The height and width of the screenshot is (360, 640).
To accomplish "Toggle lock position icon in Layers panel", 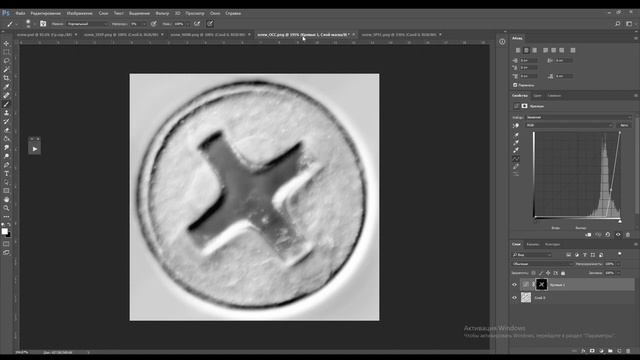I will click(548, 273).
